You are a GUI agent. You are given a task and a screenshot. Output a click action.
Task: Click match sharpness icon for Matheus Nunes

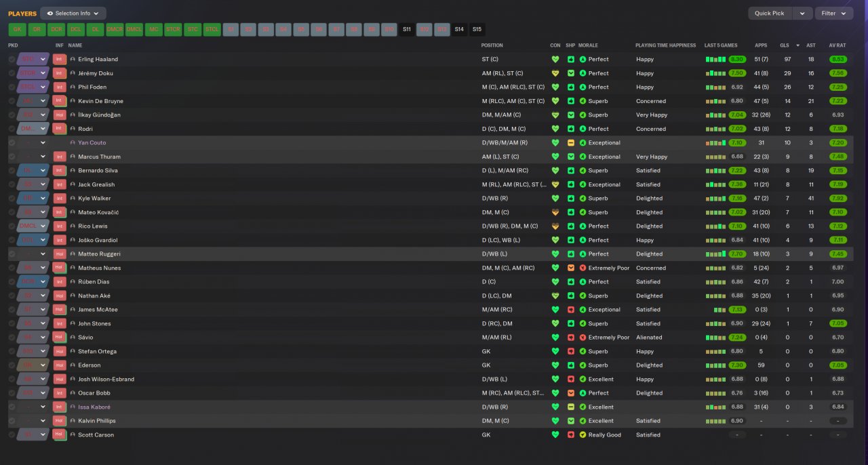click(x=571, y=268)
